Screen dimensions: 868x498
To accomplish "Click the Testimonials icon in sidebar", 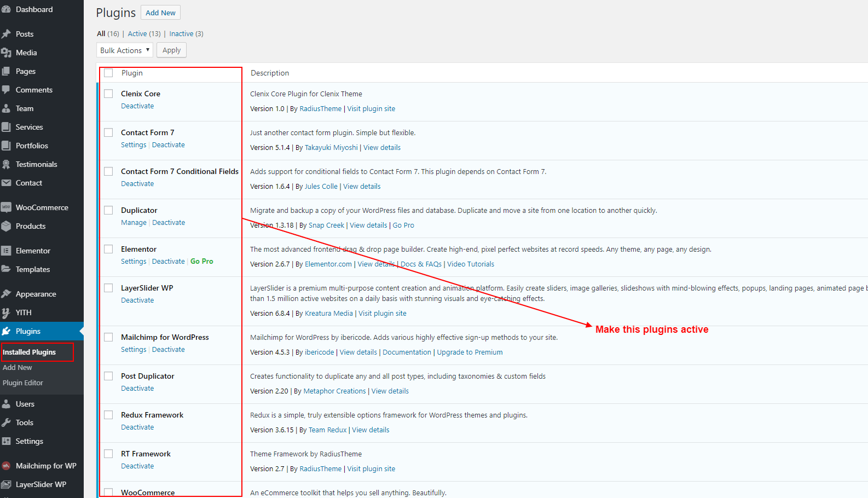I will pos(6,164).
